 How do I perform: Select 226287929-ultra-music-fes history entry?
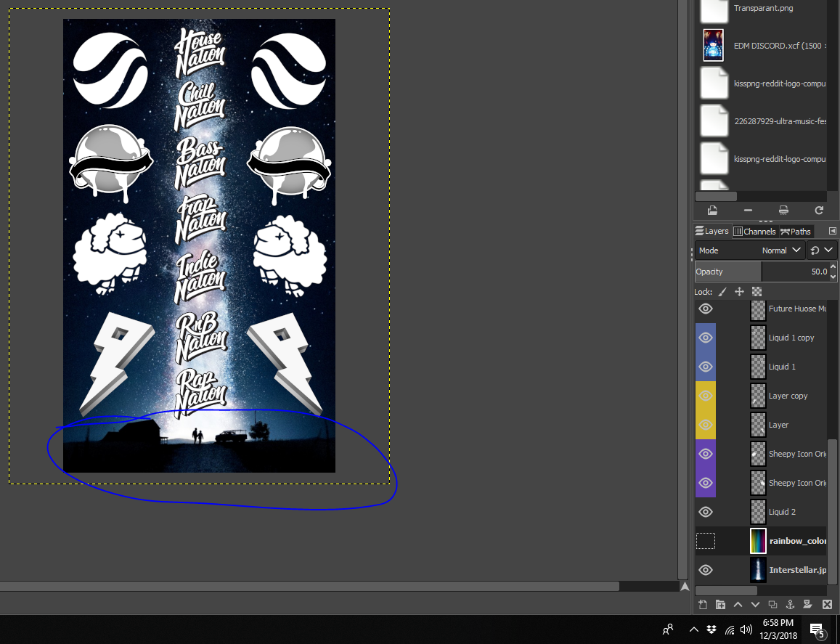(x=780, y=121)
